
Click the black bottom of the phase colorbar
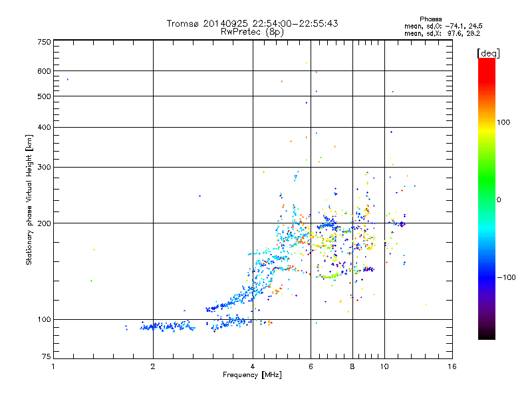pos(487,335)
